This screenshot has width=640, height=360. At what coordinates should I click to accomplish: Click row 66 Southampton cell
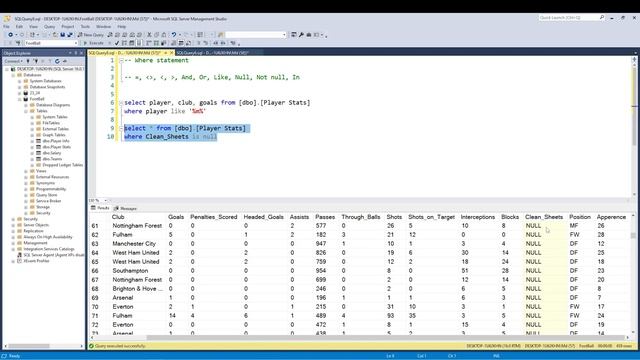point(130,271)
